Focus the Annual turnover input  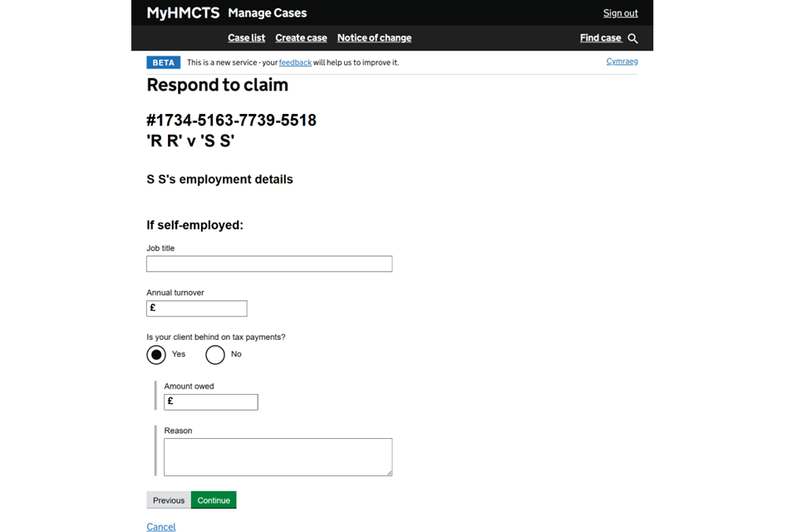[201, 308]
